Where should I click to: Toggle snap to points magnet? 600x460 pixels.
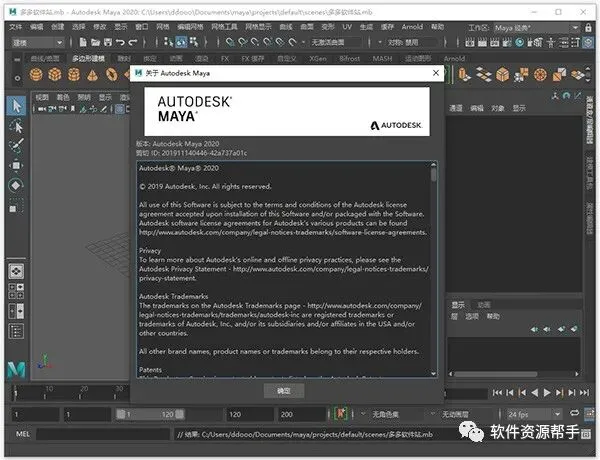pyautogui.click(x=255, y=42)
